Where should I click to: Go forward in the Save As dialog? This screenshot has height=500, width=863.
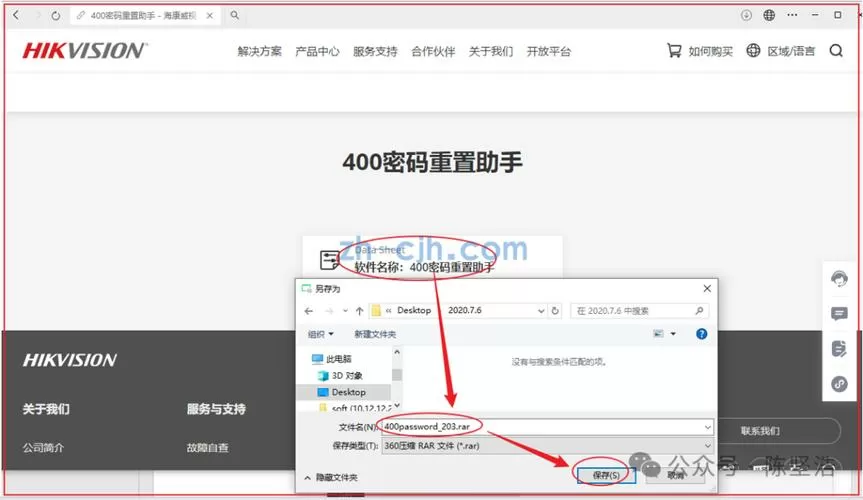point(329,311)
